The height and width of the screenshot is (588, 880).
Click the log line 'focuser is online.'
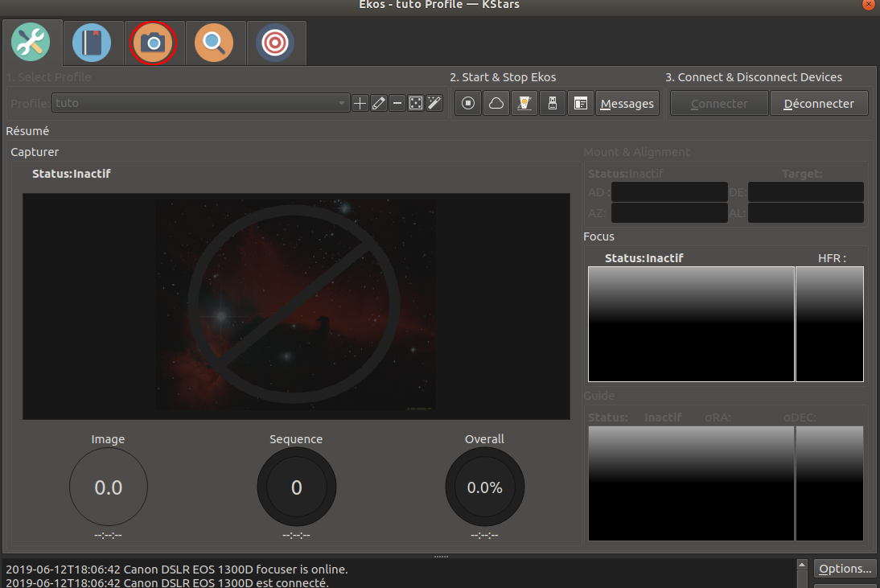[177, 569]
